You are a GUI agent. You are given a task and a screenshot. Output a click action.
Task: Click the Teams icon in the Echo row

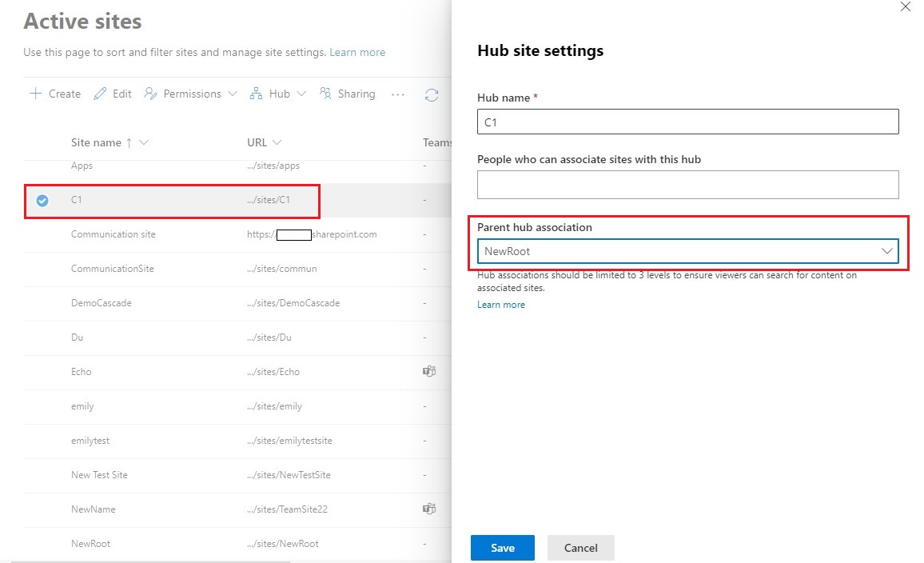pyautogui.click(x=429, y=371)
